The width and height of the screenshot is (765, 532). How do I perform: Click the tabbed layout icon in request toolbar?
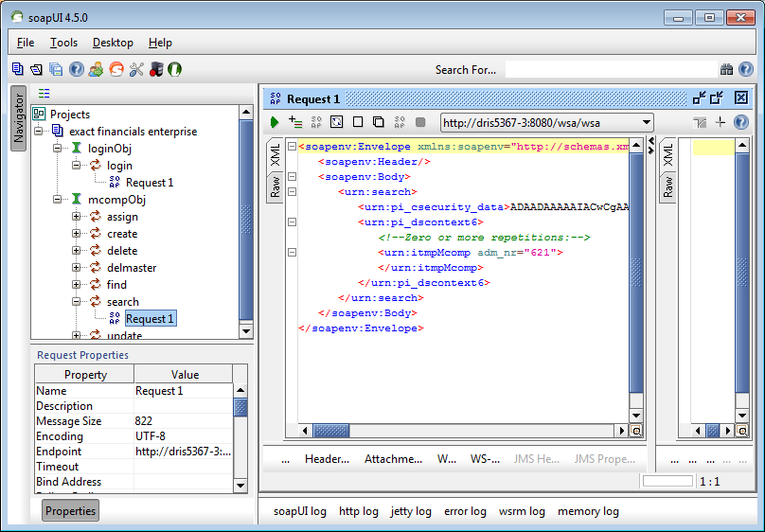(700, 122)
